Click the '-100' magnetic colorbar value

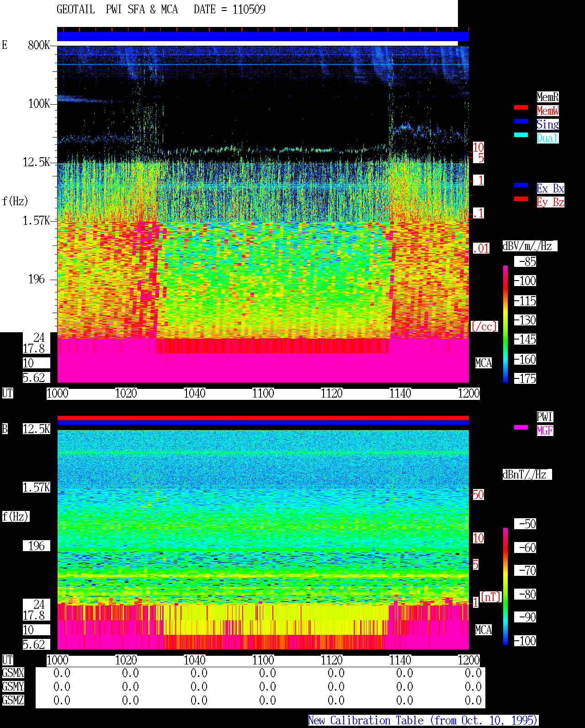525,641
